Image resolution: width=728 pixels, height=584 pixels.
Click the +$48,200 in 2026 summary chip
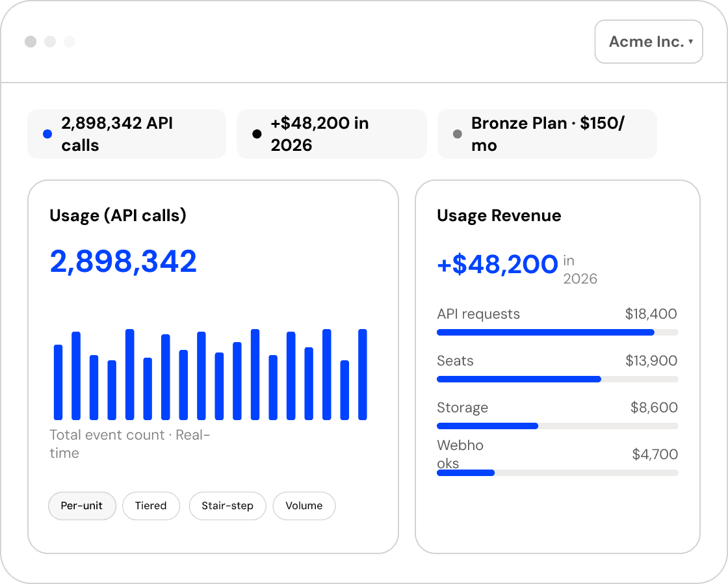[x=331, y=134]
